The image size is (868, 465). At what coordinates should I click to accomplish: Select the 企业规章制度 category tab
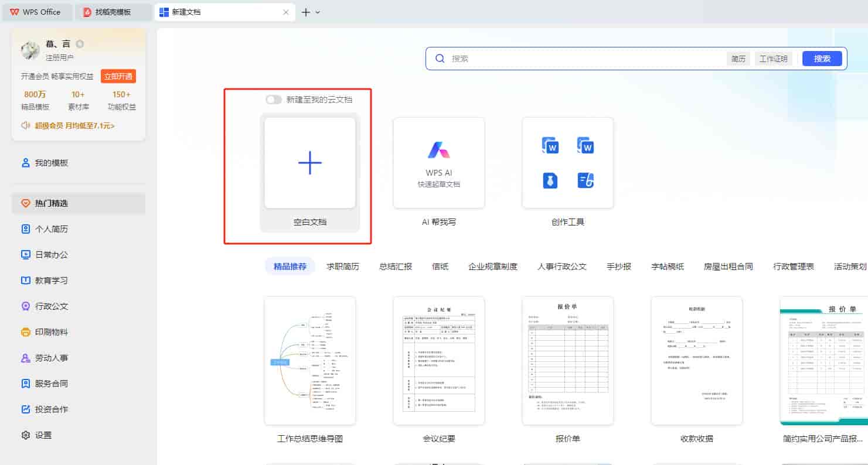point(493,266)
